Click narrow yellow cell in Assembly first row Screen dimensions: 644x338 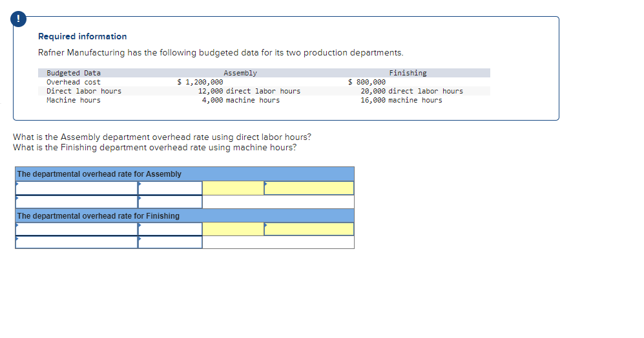coord(233,188)
